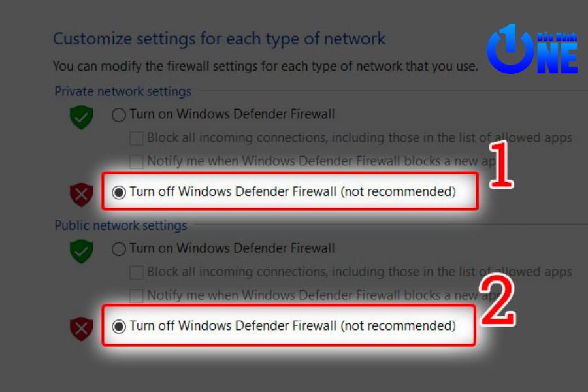This screenshot has height=392, width=588.
Task: Enable 'Notify me' checkbox under Private network settings
Action: [137, 161]
